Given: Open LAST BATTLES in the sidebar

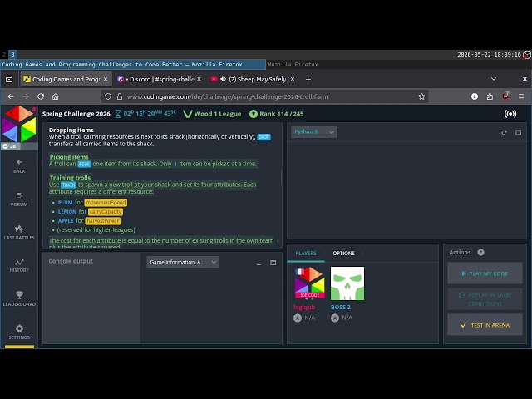Looking at the screenshot, I should pos(19,233).
